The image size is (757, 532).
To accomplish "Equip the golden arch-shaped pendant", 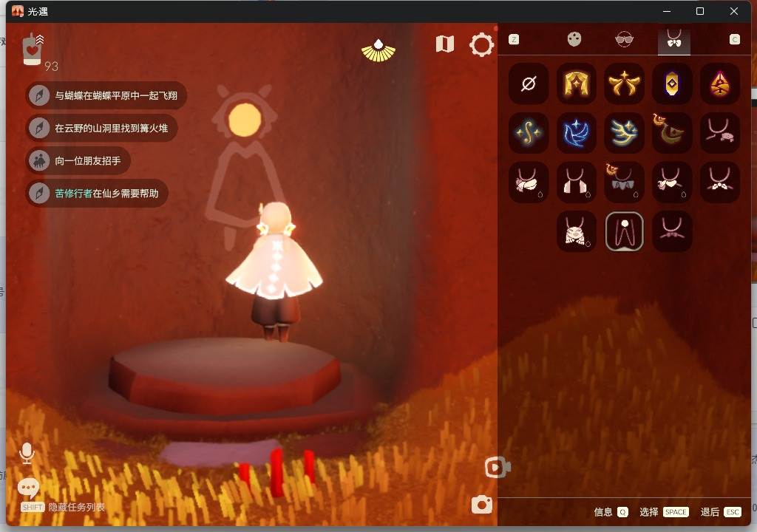I will tap(577, 83).
